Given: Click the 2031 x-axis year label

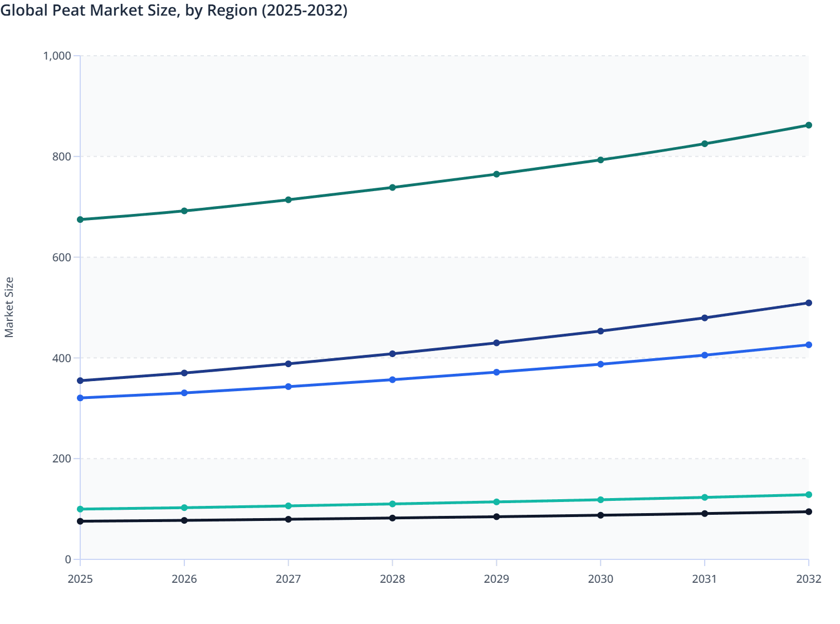Looking at the screenshot, I should [x=705, y=579].
